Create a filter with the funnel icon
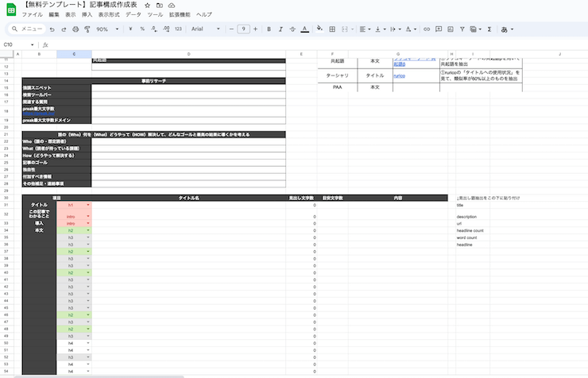The image size is (588, 378). 462,29
